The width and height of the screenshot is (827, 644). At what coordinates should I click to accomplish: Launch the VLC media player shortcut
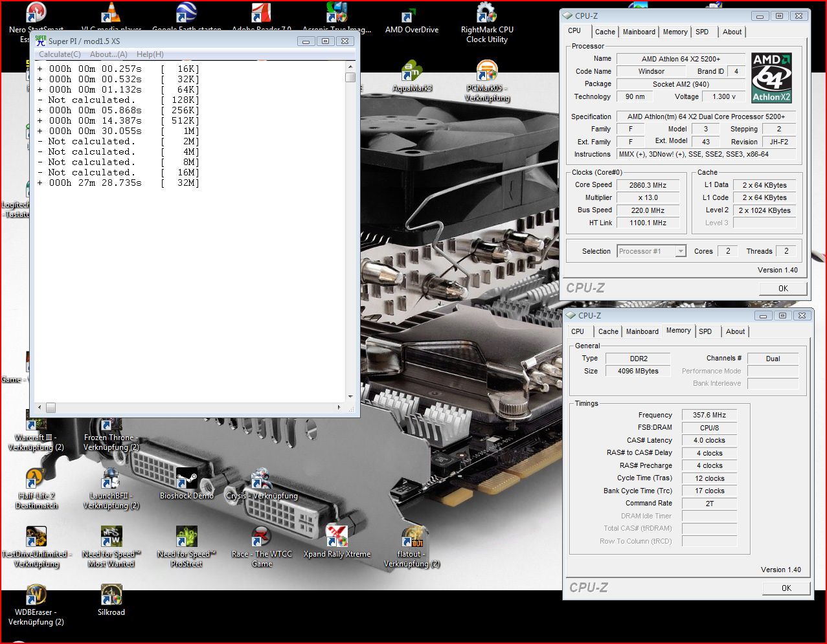pyautogui.click(x=111, y=13)
